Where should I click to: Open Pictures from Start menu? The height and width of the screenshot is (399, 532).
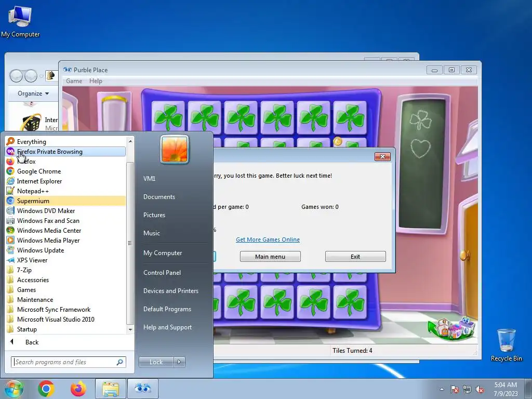click(154, 215)
